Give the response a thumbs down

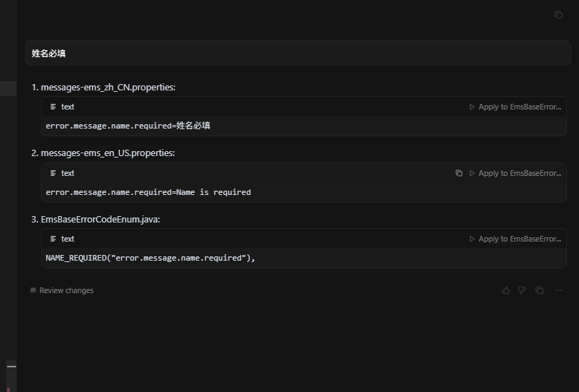pyautogui.click(x=522, y=290)
